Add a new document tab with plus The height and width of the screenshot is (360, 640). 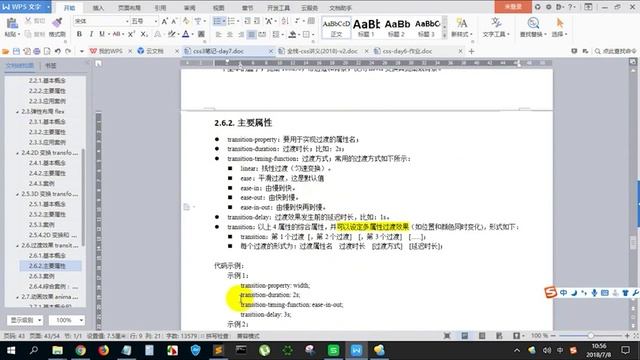coord(471,51)
